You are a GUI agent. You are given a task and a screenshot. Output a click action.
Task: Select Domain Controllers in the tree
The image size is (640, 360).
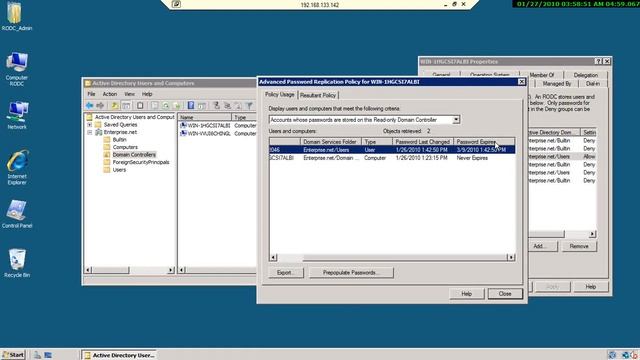coord(134,155)
